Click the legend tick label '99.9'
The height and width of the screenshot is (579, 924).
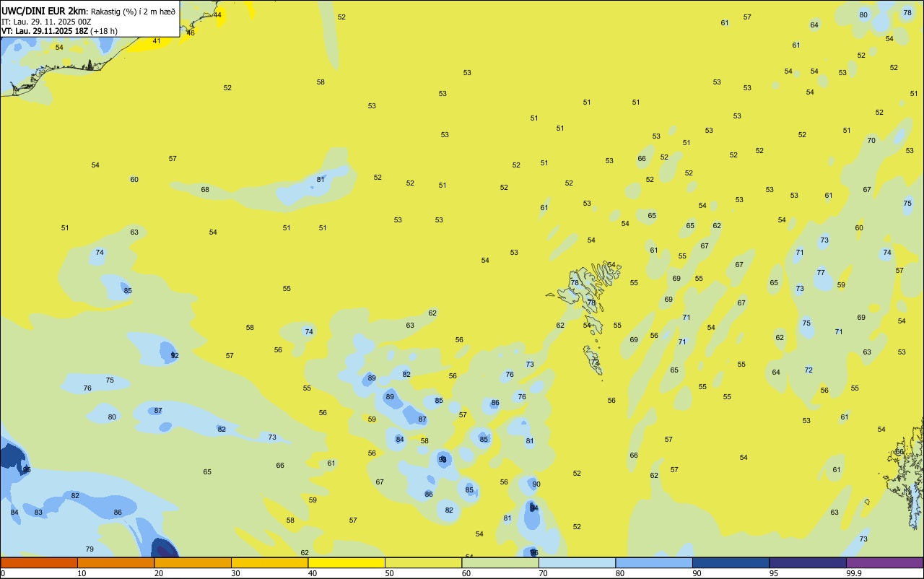(x=854, y=573)
